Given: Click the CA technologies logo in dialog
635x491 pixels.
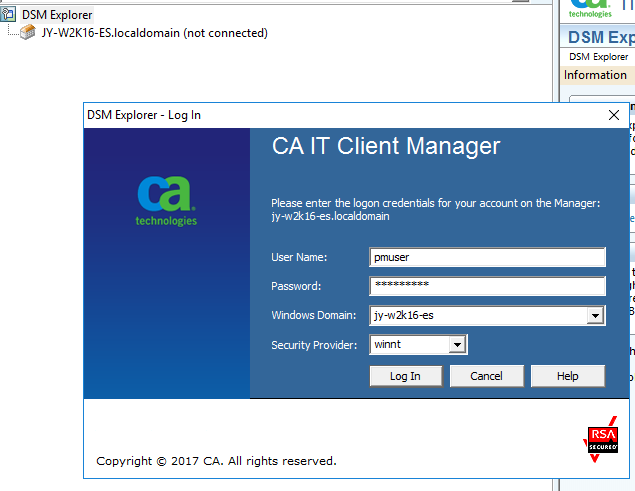Looking at the screenshot, I should [166, 201].
